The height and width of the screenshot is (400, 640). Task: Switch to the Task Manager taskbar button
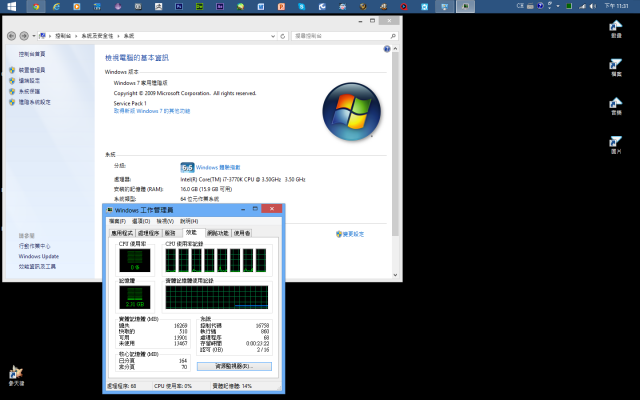[465, 6]
